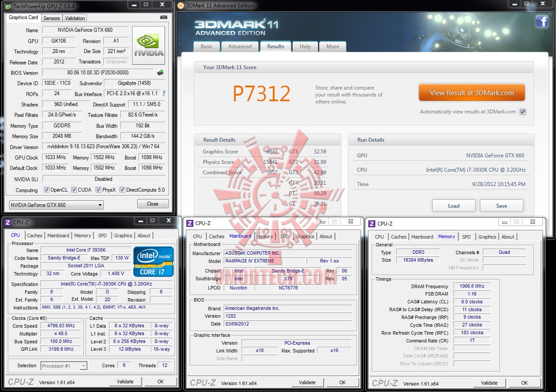The height and width of the screenshot is (392, 556).
Task: Select the Results tab in 3DMark
Action: coord(276,46)
